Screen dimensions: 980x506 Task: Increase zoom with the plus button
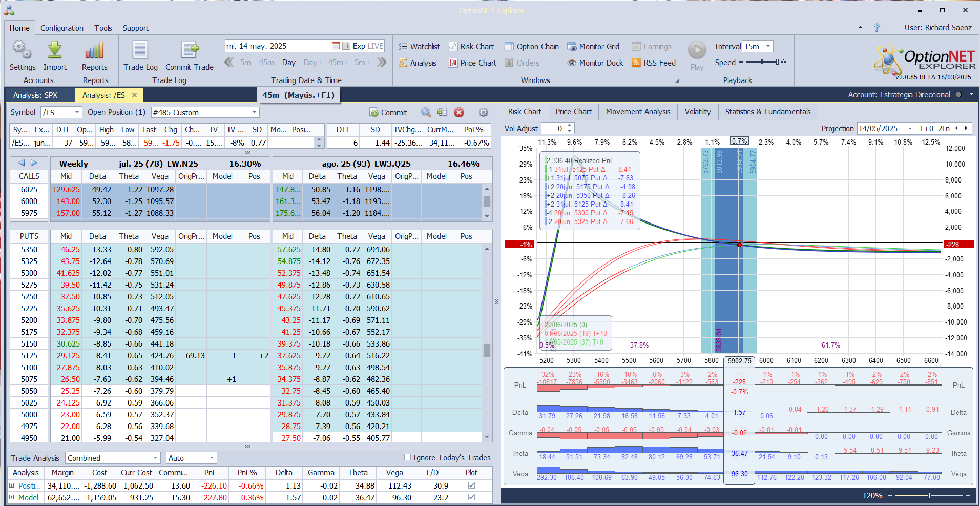968,495
